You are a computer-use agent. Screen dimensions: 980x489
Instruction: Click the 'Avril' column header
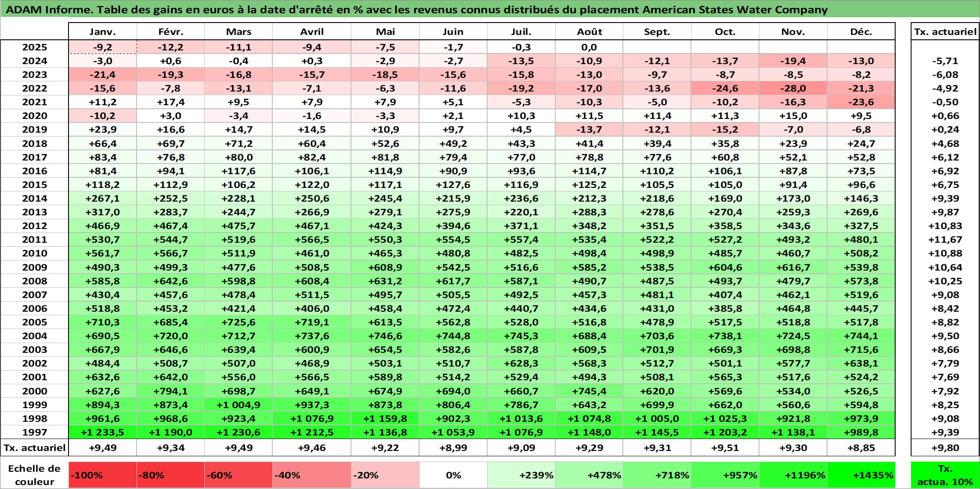point(312,31)
